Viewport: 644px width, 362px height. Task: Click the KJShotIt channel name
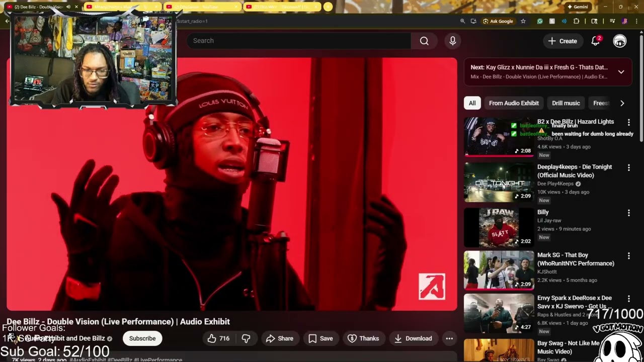(x=547, y=271)
